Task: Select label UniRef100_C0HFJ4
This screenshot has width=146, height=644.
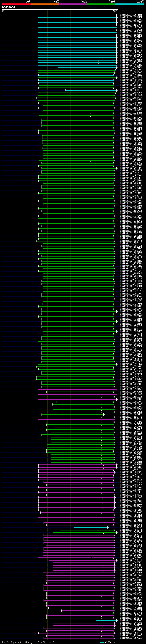Action: click(x=131, y=437)
